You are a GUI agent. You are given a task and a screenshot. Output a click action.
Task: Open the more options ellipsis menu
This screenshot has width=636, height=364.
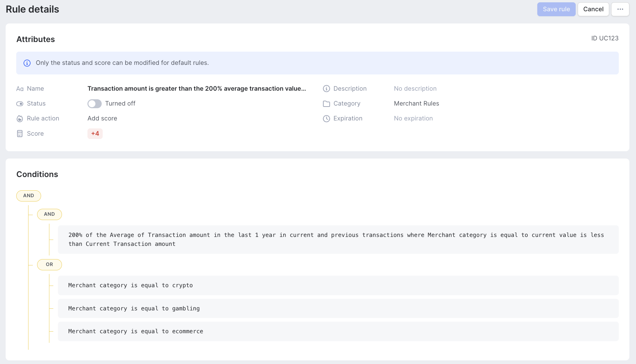tap(620, 9)
